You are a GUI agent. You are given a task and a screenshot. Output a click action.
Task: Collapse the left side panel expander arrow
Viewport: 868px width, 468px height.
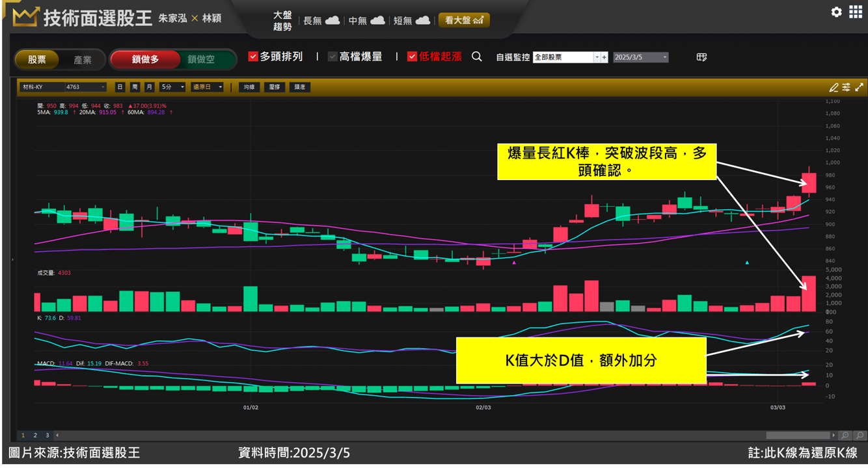coord(12,260)
